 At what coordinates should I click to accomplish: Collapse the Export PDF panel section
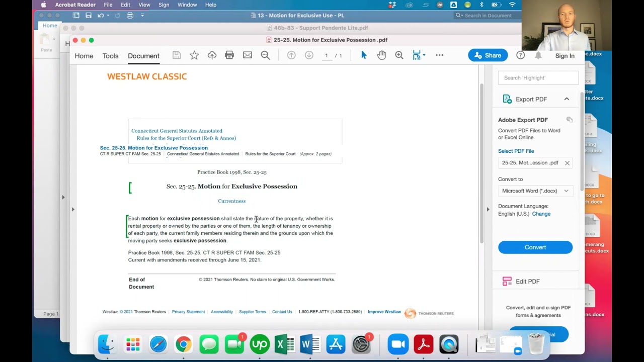pyautogui.click(x=567, y=99)
